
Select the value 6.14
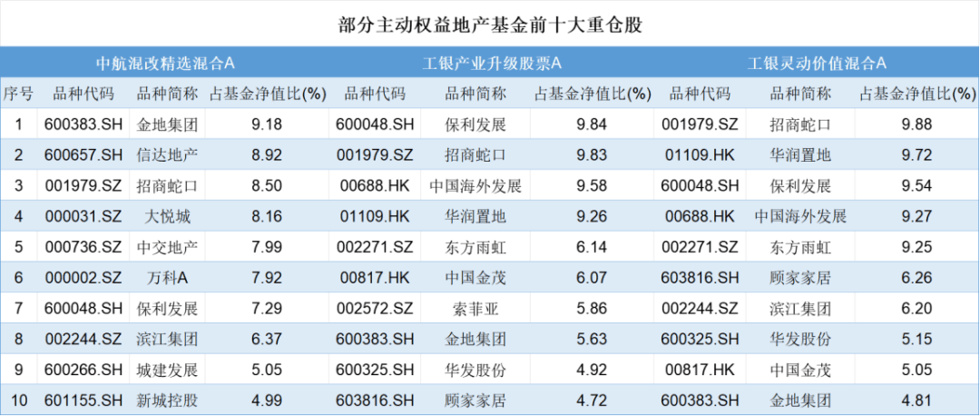(592, 248)
